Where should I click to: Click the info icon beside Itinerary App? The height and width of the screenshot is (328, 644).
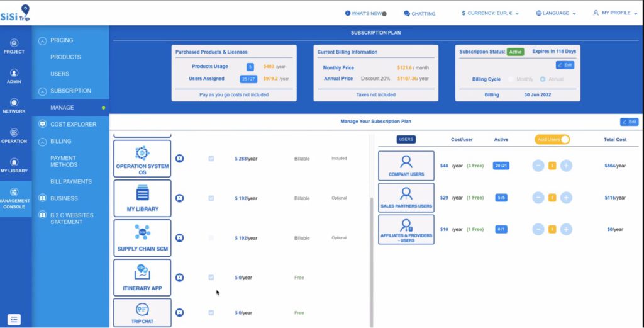[x=179, y=278]
